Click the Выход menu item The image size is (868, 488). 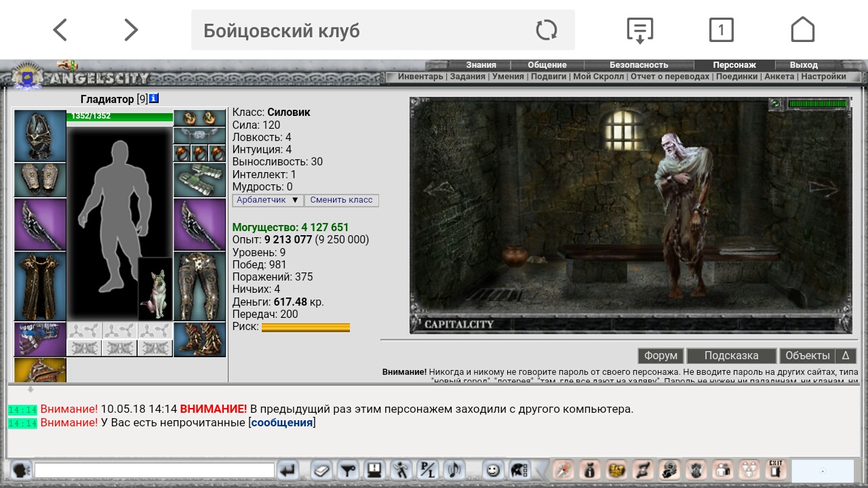tap(804, 65)
